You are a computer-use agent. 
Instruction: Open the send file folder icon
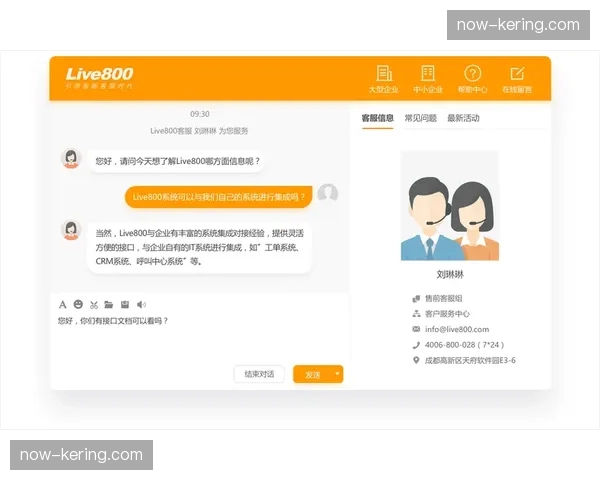coord(109,305)
